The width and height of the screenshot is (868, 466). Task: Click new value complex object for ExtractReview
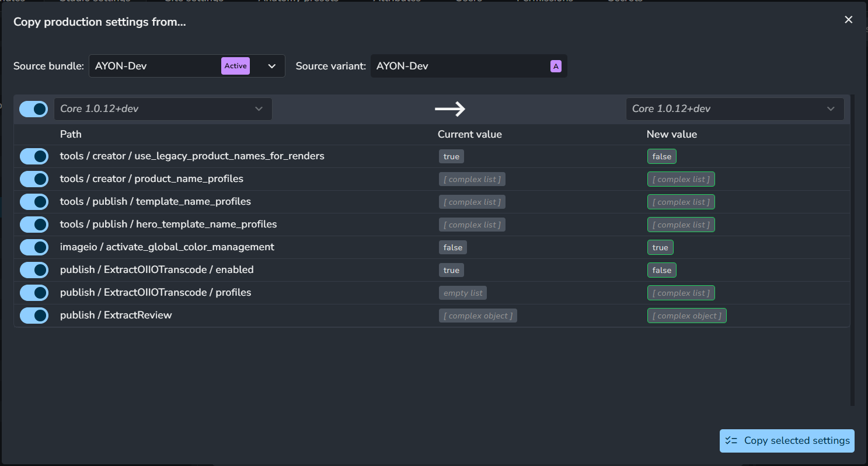(x=686, y=316)
